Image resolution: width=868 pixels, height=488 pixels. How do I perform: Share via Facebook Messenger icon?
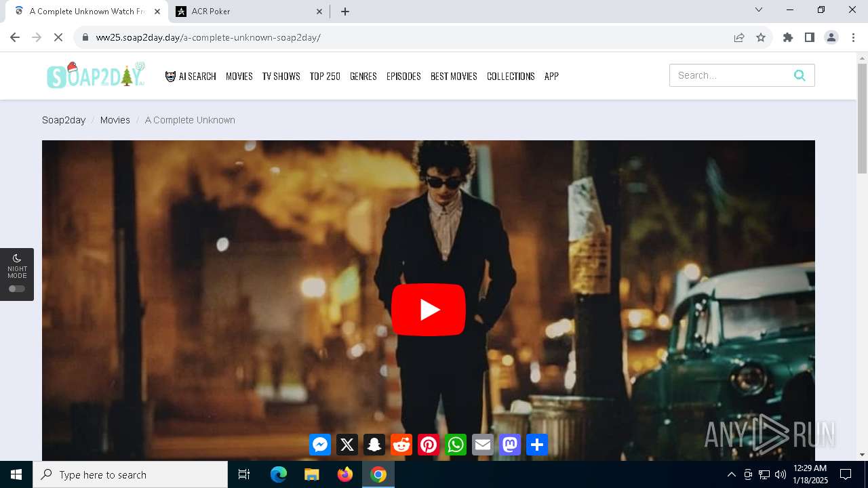[x=320, y=445]
